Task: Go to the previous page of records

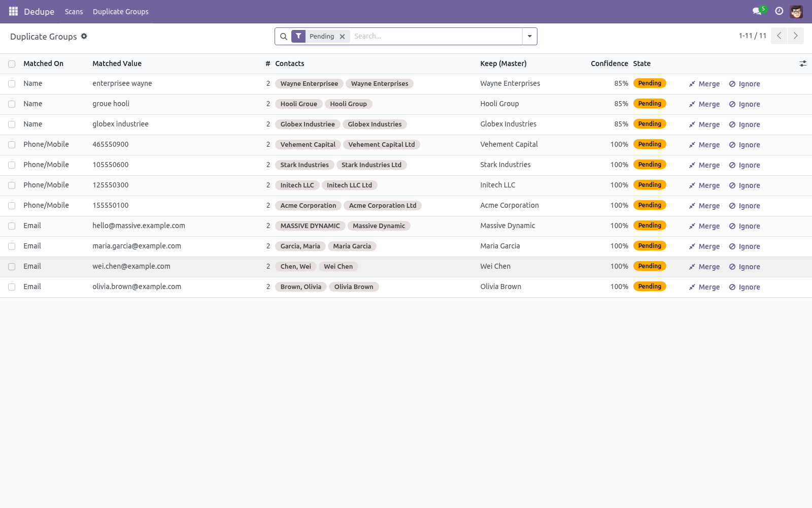Action: [x=779, y=36]
